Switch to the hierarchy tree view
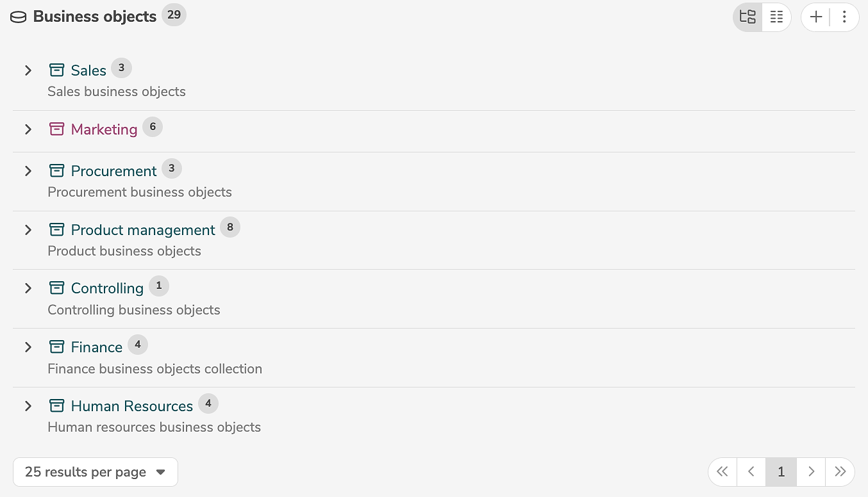 (747, 17)
